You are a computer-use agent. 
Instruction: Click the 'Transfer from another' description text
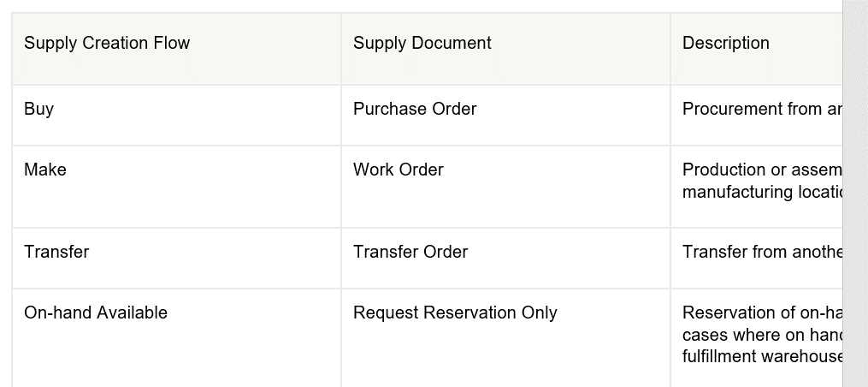762,253
